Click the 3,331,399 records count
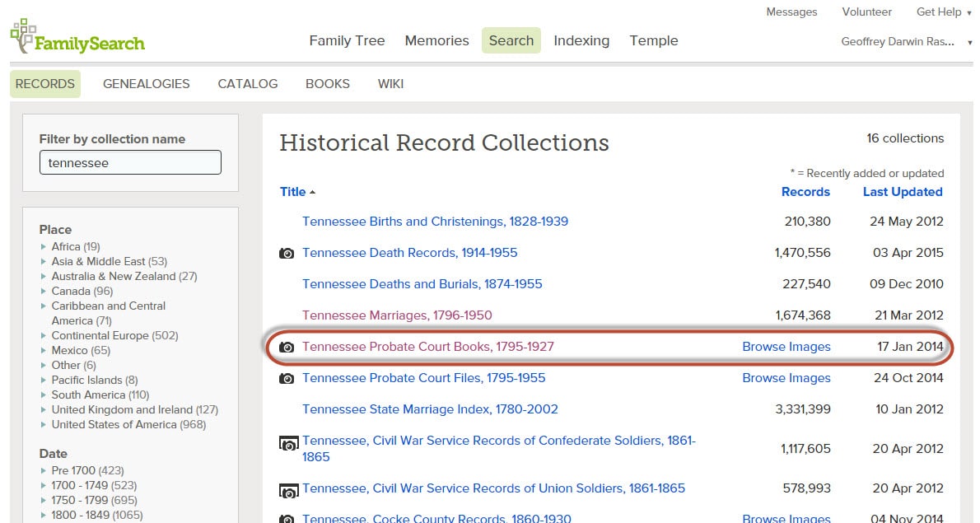The image size is (980, 523). 802,409
